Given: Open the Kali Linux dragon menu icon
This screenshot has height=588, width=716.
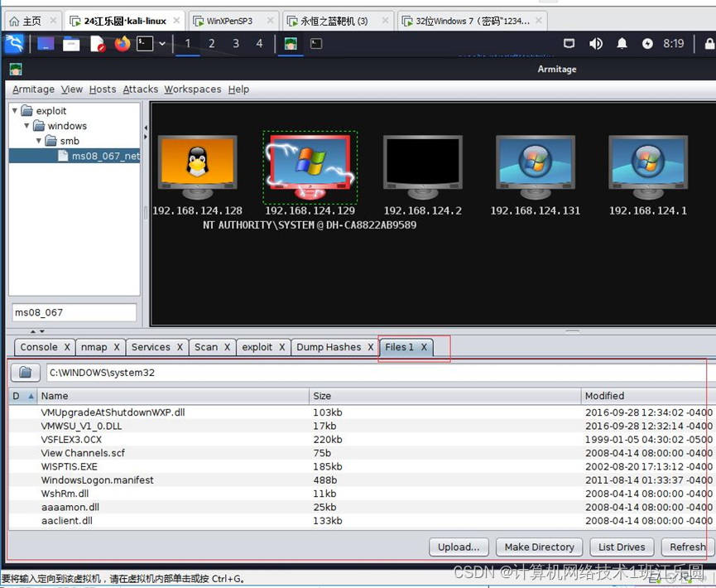Looking at the screenshot, I should click(14, 44).
